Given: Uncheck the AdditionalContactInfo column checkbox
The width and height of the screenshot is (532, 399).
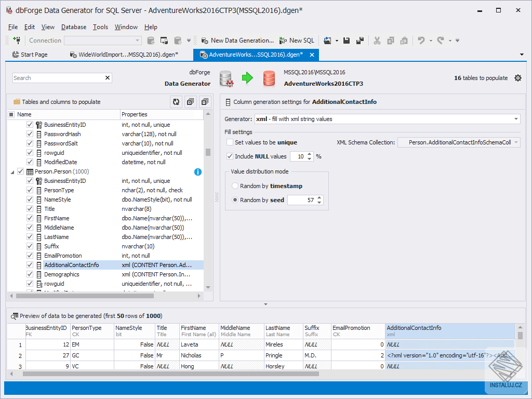Looking at the screenshot, I should click(30, 264).
